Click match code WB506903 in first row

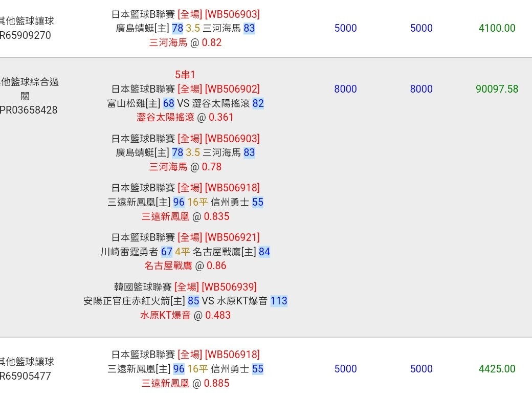click(232, 14)
